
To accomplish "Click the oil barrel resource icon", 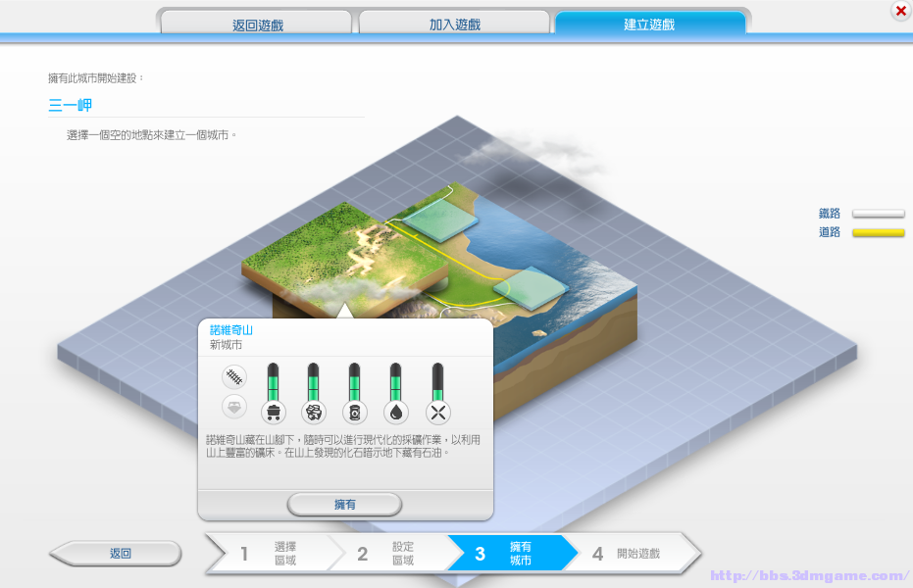I will pyautogui.click(x=355, y=413).
